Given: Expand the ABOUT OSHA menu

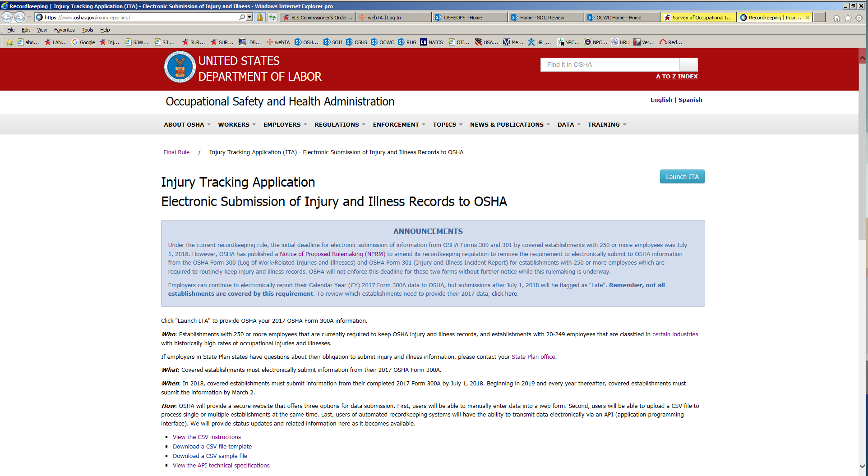Looking at the screenshot, I should tap(187, 125).
